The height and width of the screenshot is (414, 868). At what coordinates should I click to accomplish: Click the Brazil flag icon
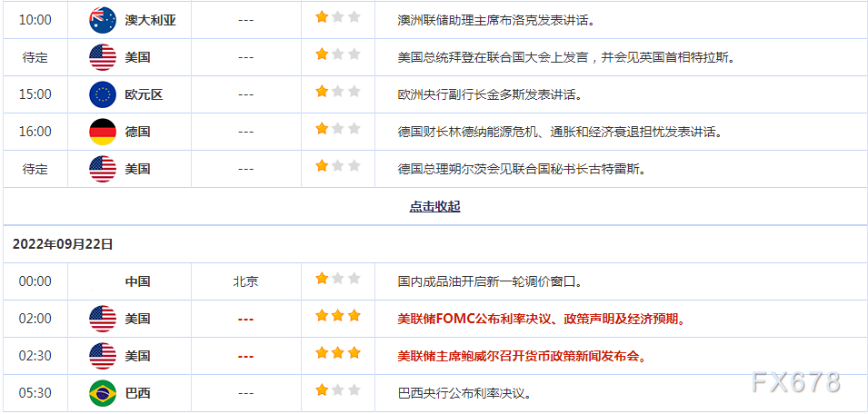pyautogui.click(x=103, y=393)
